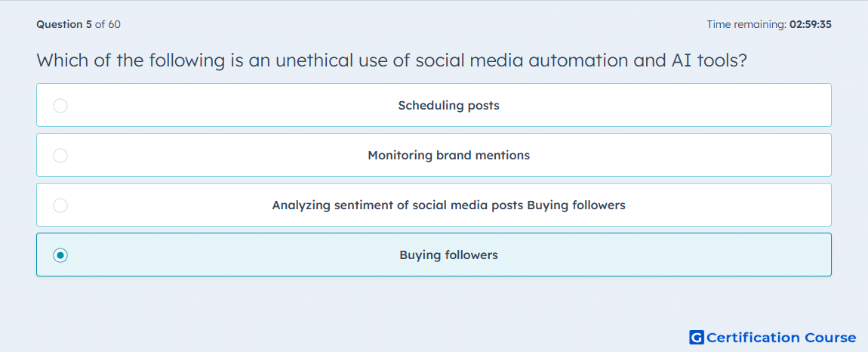Image resolution: width=868 pixels, height=352 pixels.
Task: Click the 02:59:35 countdown timer
Action: (x=811, y=24)
